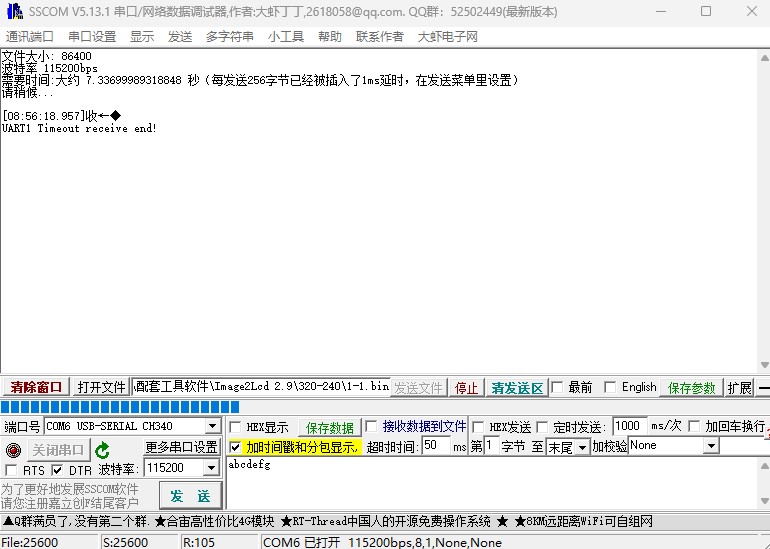Click the 波特率 115200bps line in receive window
This screenshot has width=770, height=549.
click(50, 68)
